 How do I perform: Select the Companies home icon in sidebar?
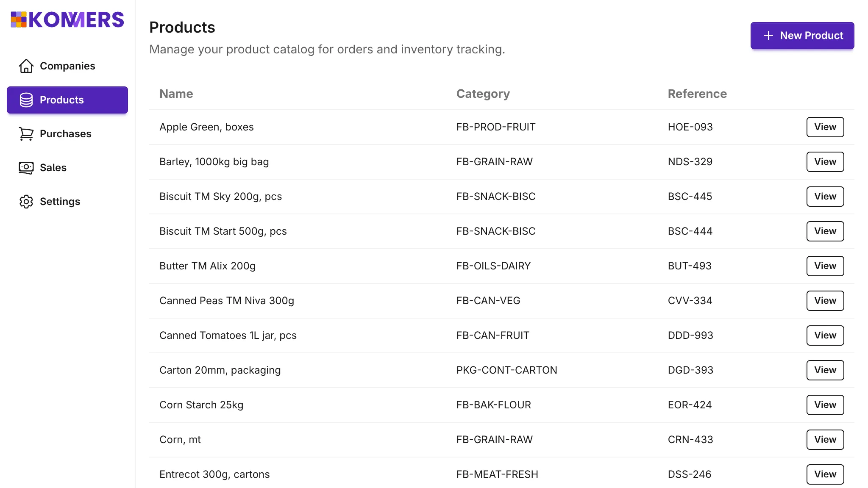tap(26, 66)
